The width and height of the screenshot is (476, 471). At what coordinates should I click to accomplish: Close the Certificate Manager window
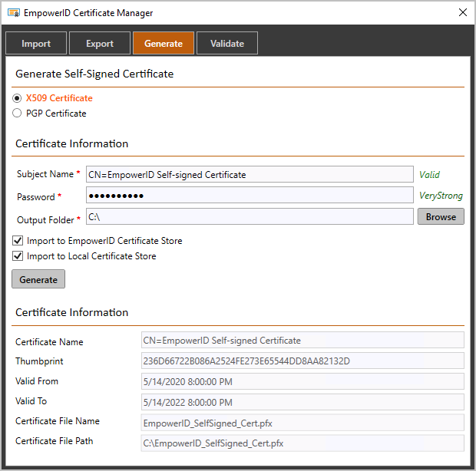(x=463, y=12)
